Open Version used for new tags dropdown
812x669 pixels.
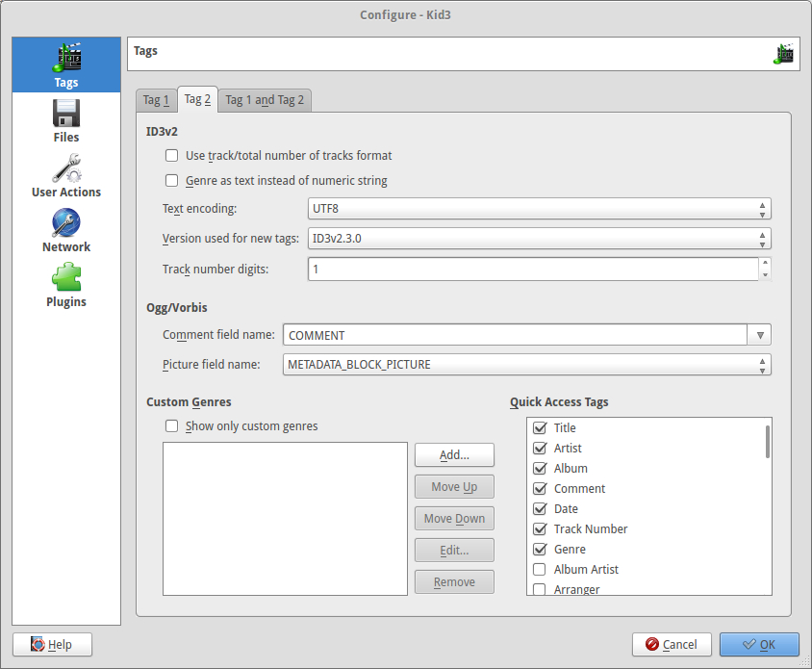[x=539, y=239]
